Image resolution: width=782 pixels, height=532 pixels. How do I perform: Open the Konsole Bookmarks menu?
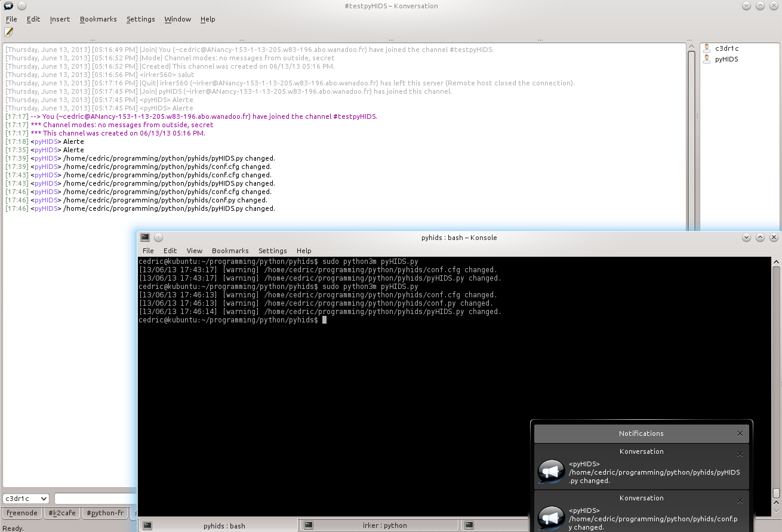tap(230, 251)
